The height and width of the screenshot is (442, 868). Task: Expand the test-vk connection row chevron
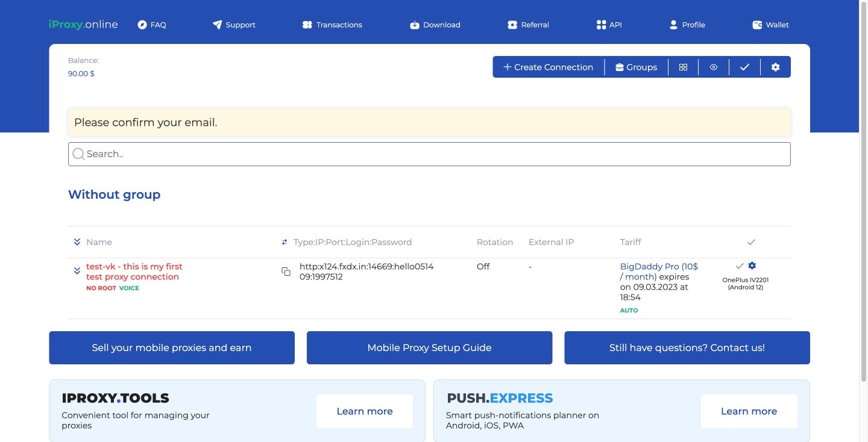[x=77, y=271]
